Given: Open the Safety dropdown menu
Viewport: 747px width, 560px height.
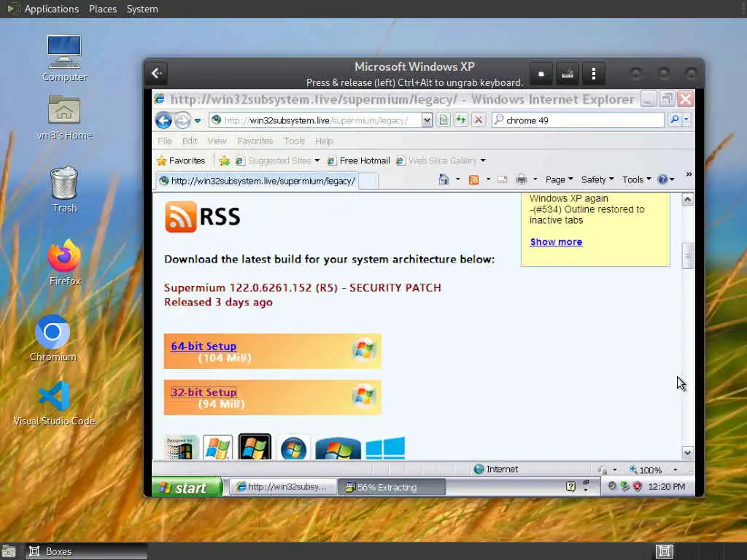Looking at the screenshot, I should 597,179.
